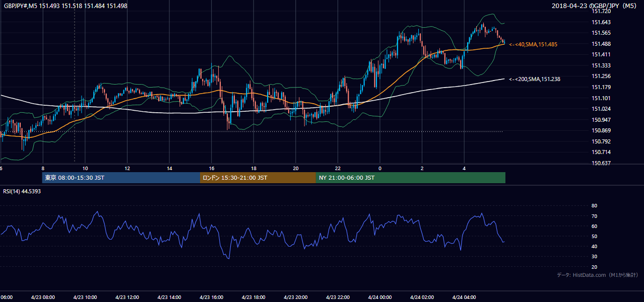Click the 200 SMA label 151.238
The height and width of the screenshot is (302, 644).
[535, 79]
